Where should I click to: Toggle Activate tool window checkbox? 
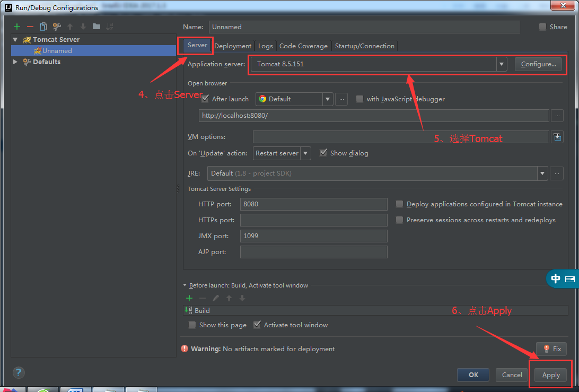pyautogui.click(x=257, y=325)
